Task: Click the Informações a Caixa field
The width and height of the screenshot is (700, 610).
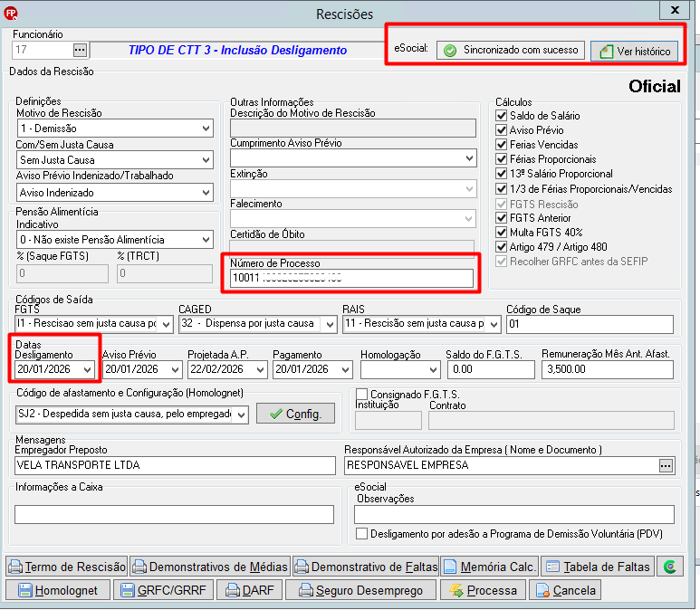Action: point(174,514)
